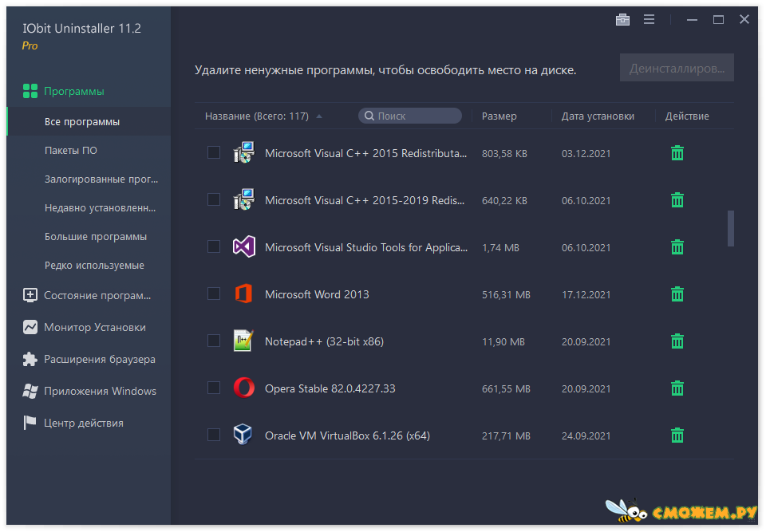
Task: Check the Visual C++ 2015 Redistributable checkbox
Action: click(x=214, y=152)
